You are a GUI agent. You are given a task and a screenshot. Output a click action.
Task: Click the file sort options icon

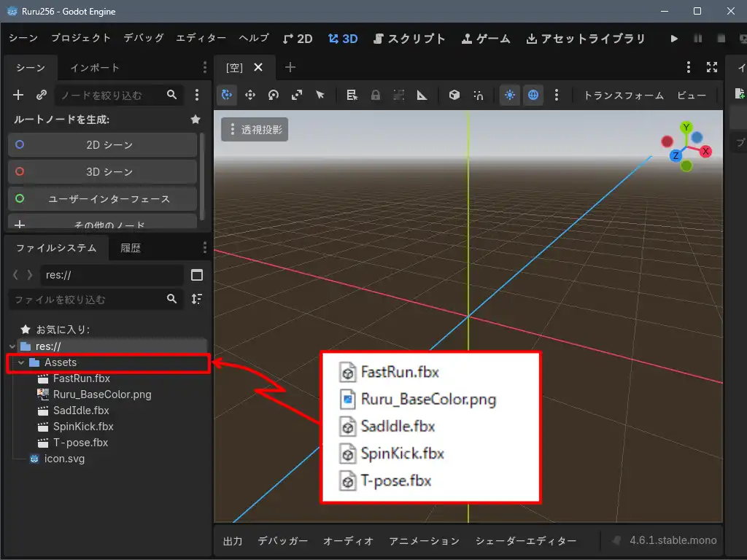[196, 299]
